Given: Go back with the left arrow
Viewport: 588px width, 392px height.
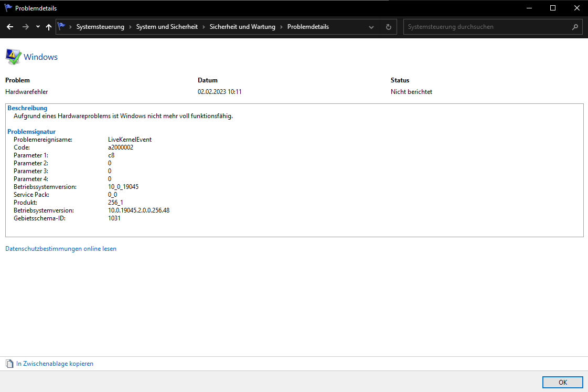Looking at the screenshot, I should tap(10, 27).
